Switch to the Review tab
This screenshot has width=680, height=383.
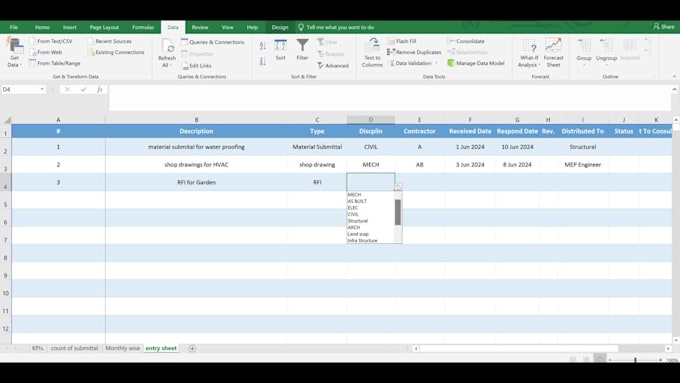pyautogui.click(x=200, y=27)
